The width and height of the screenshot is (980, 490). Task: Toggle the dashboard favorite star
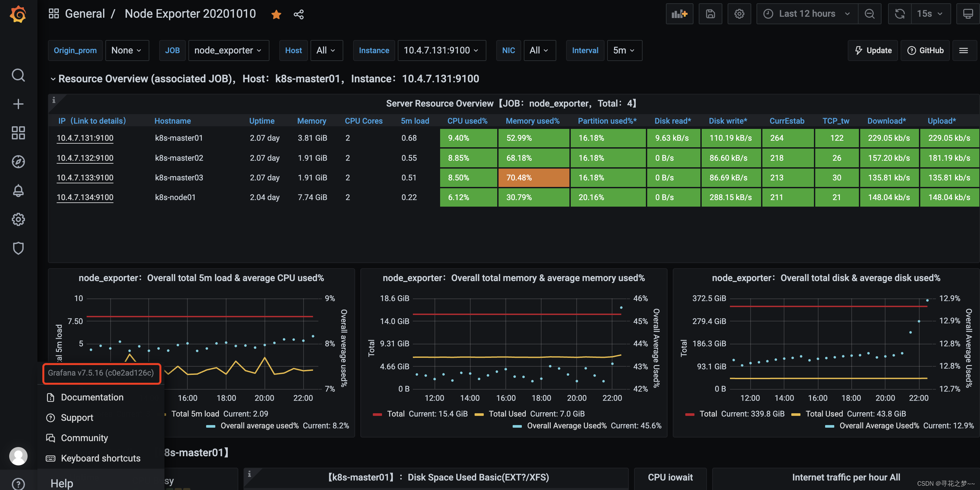tap(276, 14)
